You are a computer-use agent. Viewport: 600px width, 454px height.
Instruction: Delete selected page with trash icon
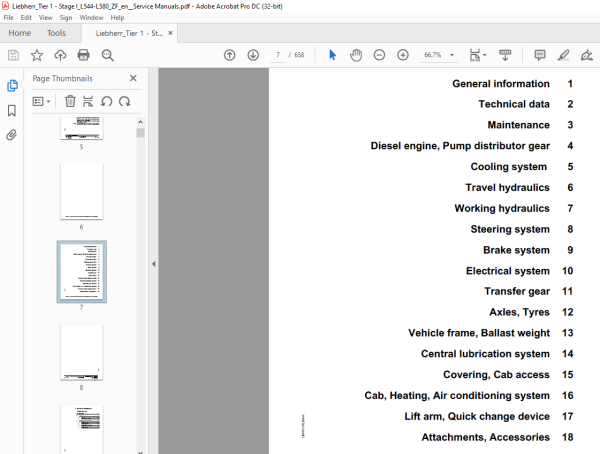click(x=70, y=101)
